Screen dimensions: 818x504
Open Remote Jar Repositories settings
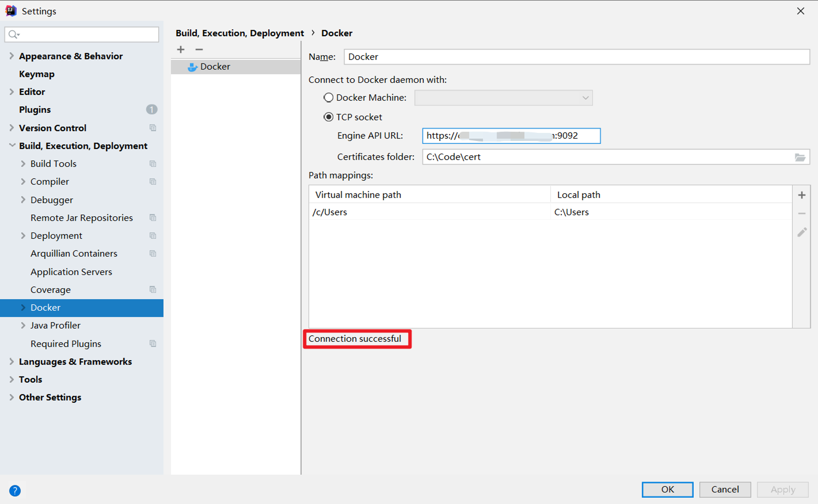[x=82, y=218]
